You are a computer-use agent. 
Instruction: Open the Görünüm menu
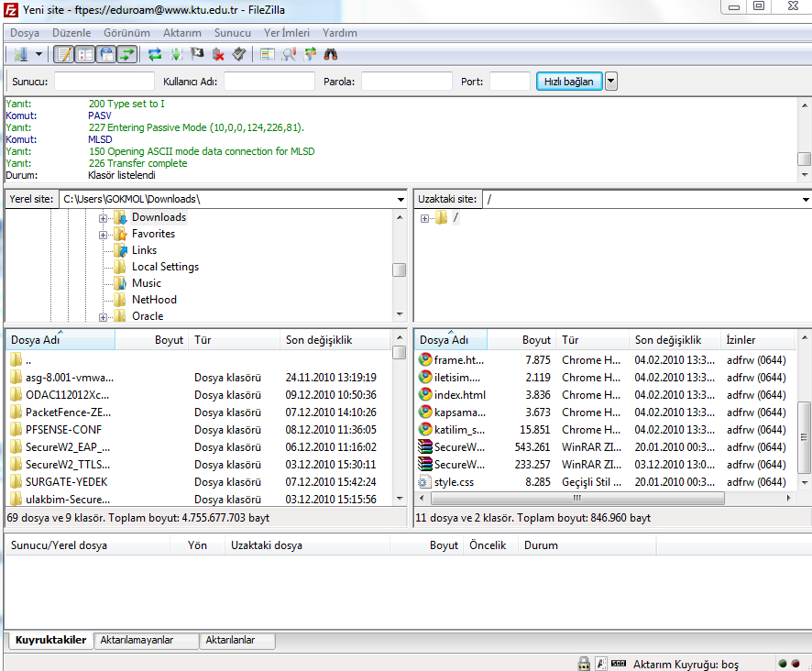click(x=126, y=33)
